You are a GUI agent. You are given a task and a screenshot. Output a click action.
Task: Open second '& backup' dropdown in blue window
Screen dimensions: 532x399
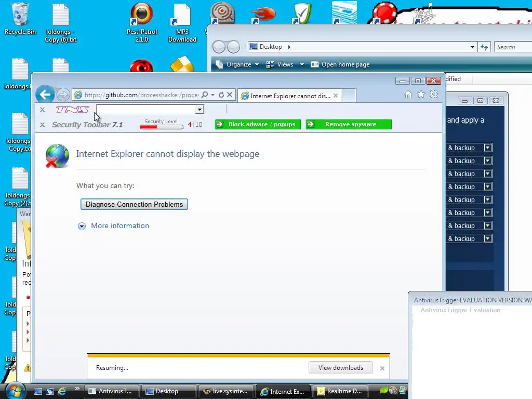coord(488,161)
